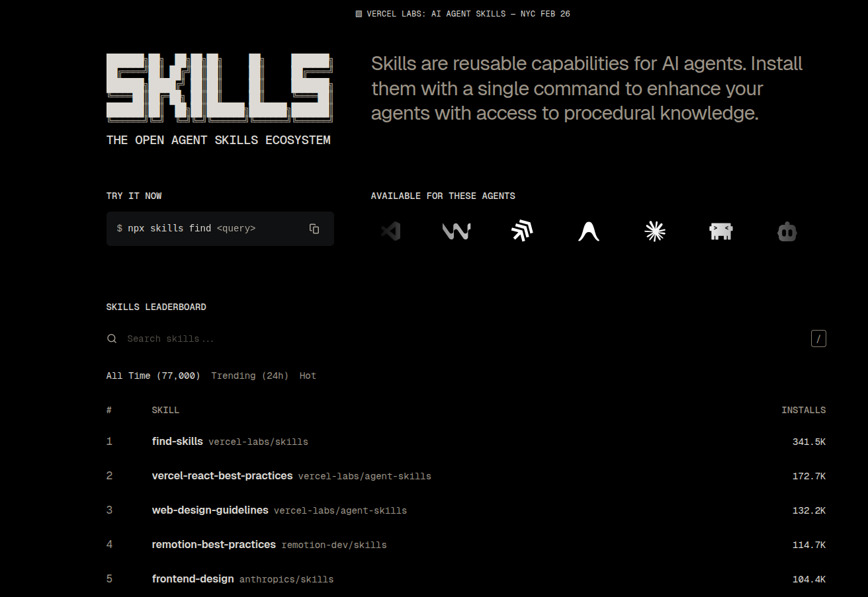Click the round robot-head agent icon
Screen dimensions: 868x597
click(787, 231)
